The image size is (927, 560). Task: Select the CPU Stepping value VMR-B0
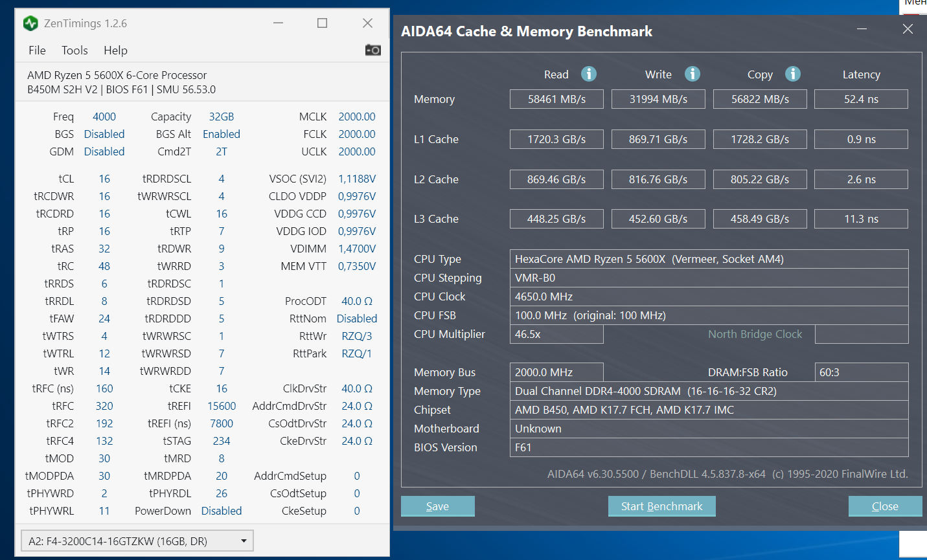(709, 278)
